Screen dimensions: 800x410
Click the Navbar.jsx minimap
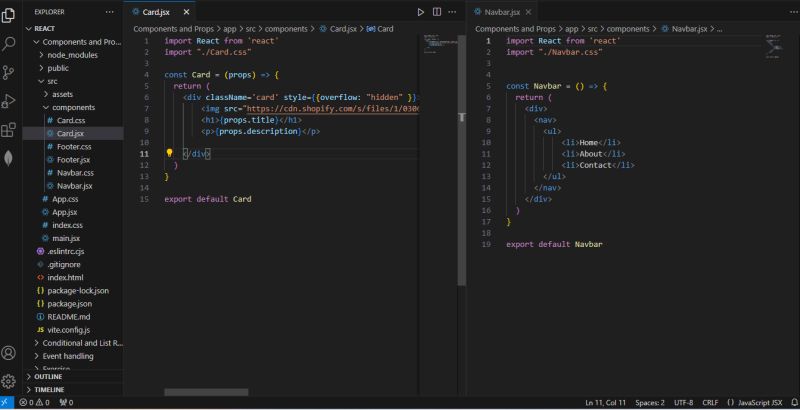tap(776, 45)
